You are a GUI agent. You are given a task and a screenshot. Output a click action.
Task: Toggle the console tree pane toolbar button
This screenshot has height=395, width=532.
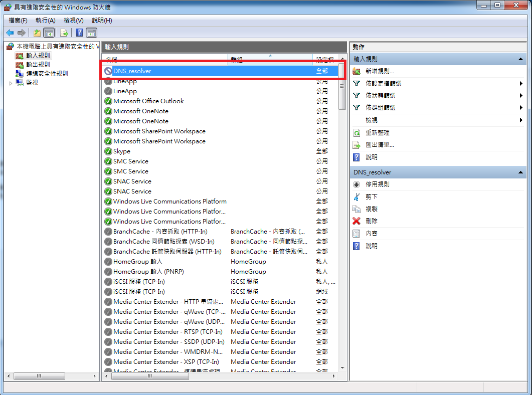(x=49, y=33)
